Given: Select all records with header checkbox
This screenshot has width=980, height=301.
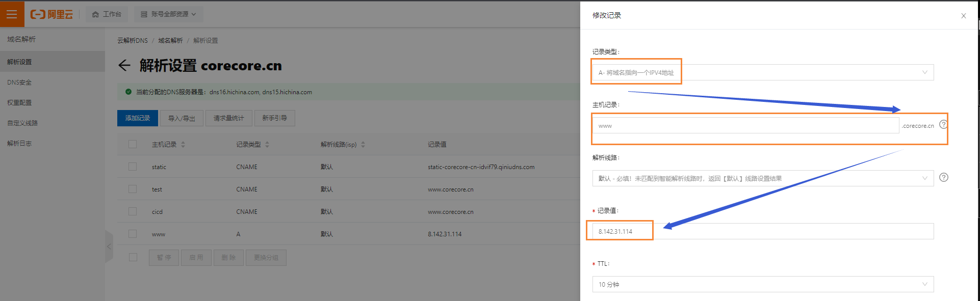Looking at the screenshot, I should [133, 144].
